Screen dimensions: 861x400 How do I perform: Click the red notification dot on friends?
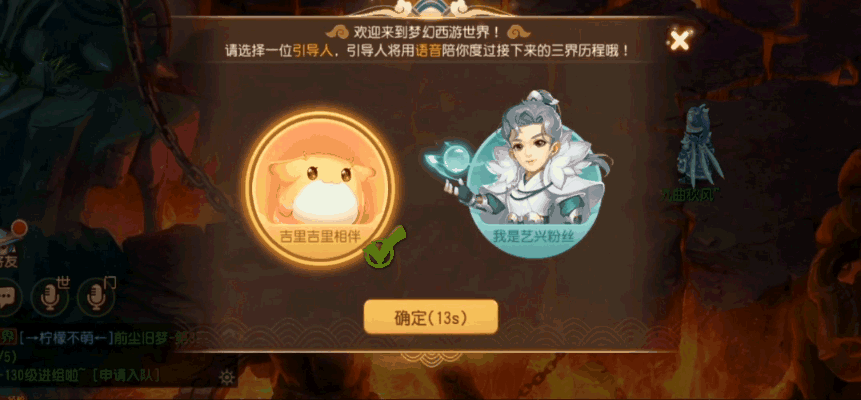pos(19,226)
